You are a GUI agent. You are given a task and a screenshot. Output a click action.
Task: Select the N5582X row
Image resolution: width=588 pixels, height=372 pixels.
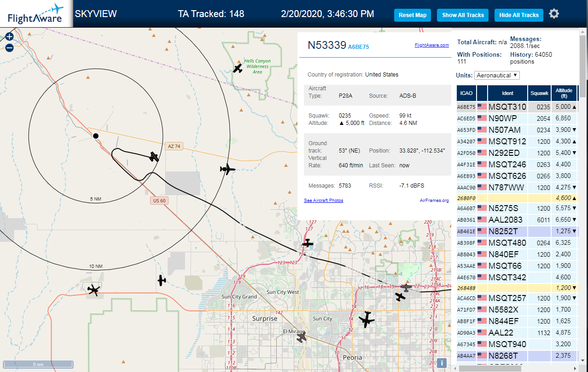tap(517, 310)
